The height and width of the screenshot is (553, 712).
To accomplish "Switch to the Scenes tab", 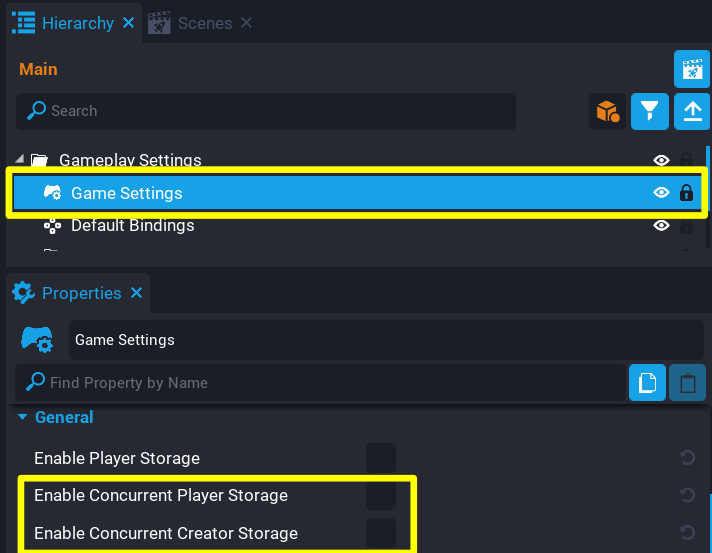I will (204, 23).
